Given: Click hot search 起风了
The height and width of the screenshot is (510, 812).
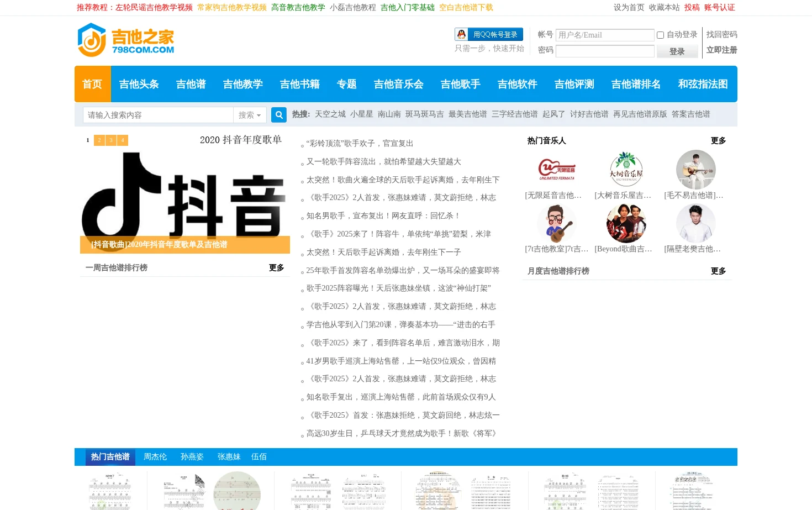Looking at the screenshot, I should click(x=554, y=114).
